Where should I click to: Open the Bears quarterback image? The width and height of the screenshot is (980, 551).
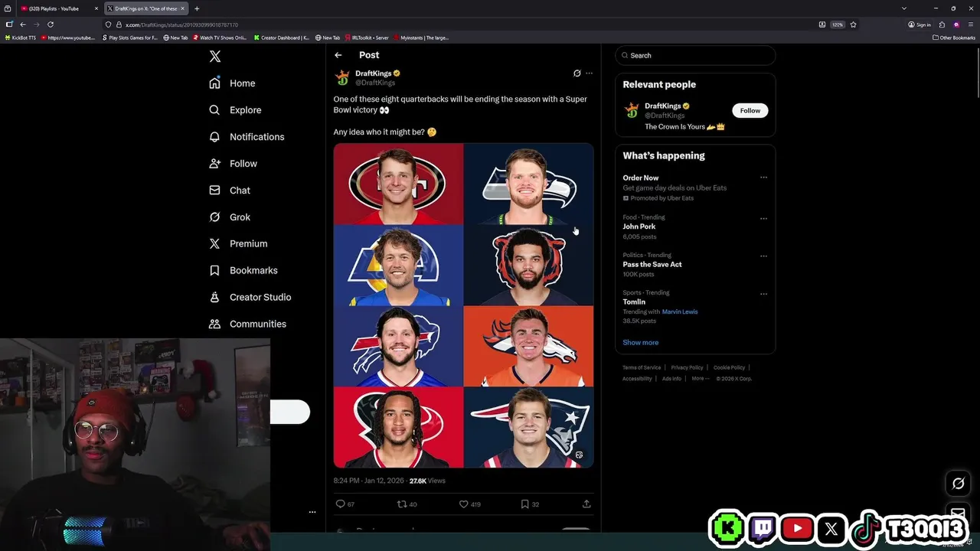(x=529, y=266)
